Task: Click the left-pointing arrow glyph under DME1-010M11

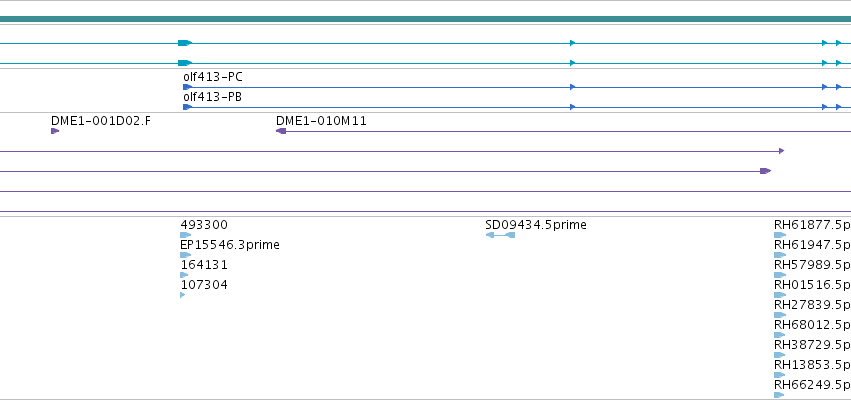Action: [281, 131]
